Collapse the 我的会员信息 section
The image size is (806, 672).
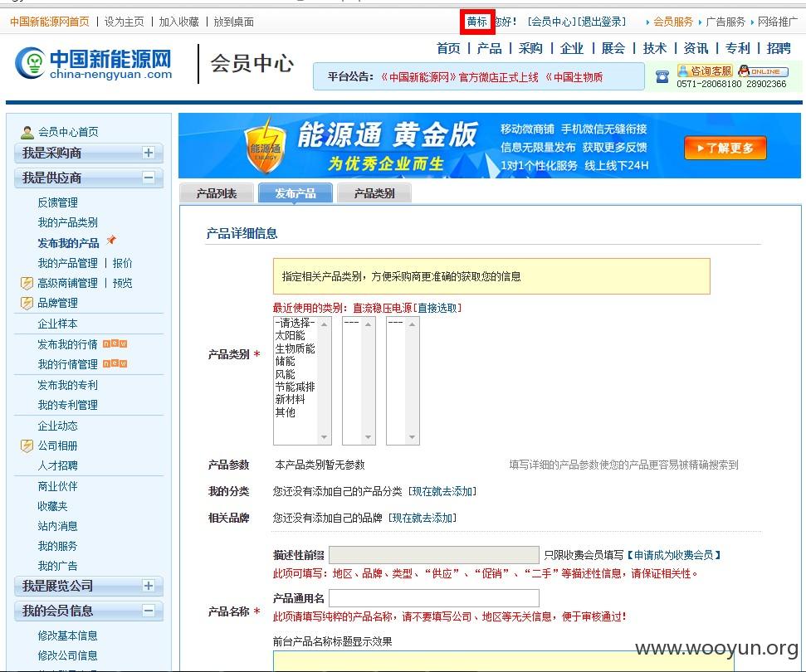pos(149,611)
